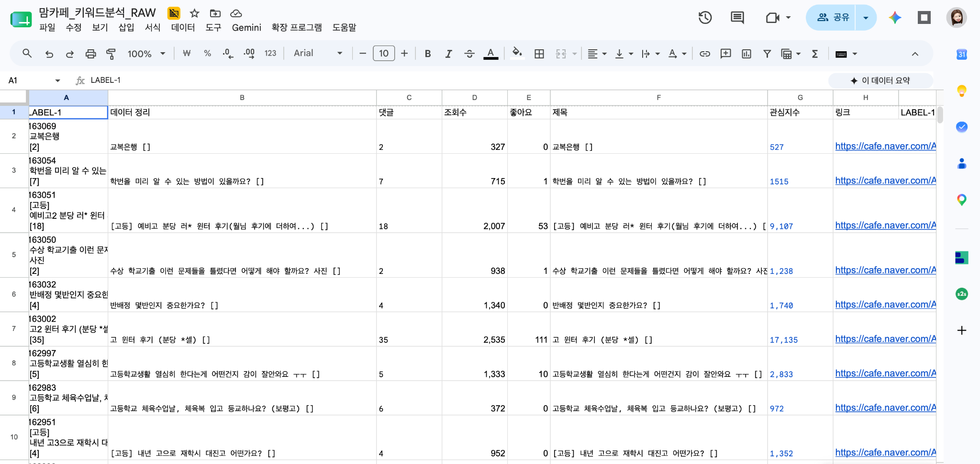Toggle italic formatting

(448, 54)
